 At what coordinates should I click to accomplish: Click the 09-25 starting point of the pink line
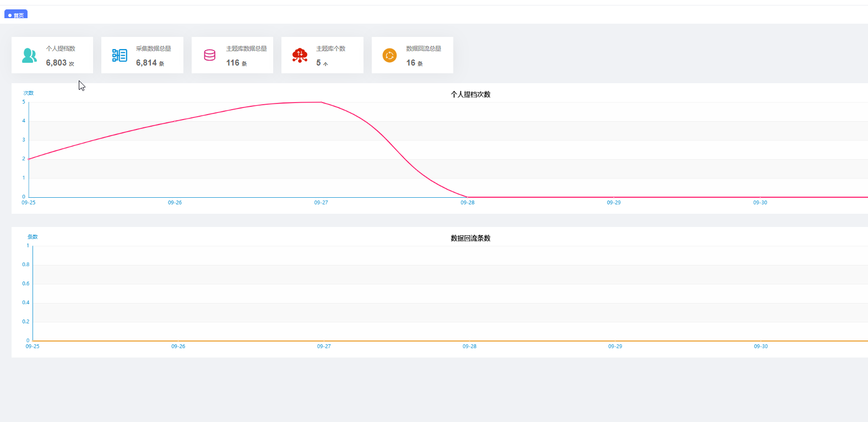coord(29,159)
